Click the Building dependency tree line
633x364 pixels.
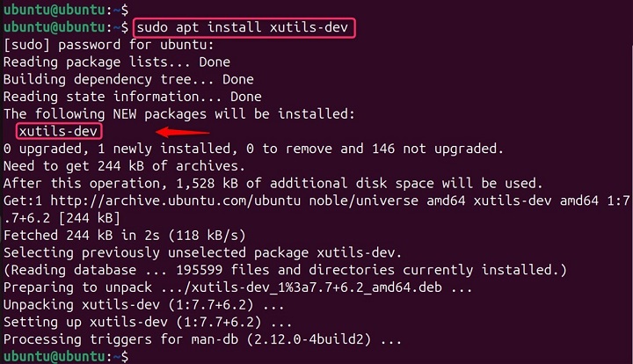(x=128, y=80)
